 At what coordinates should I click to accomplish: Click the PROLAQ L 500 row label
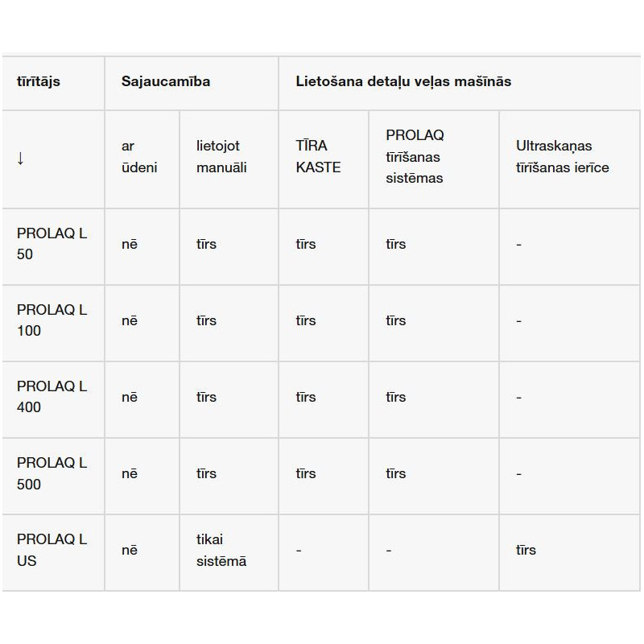[52, 473]
